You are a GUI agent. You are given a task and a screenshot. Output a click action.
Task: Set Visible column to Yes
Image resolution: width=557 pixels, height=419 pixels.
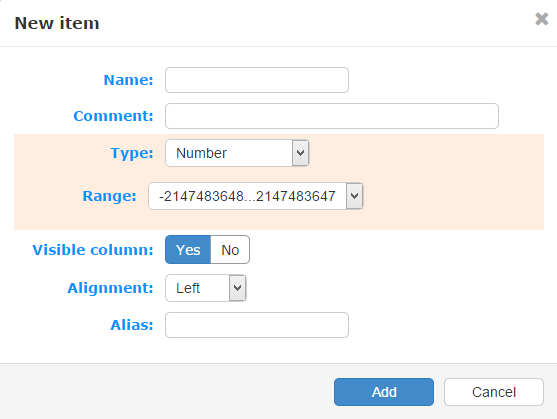[188, 250]
